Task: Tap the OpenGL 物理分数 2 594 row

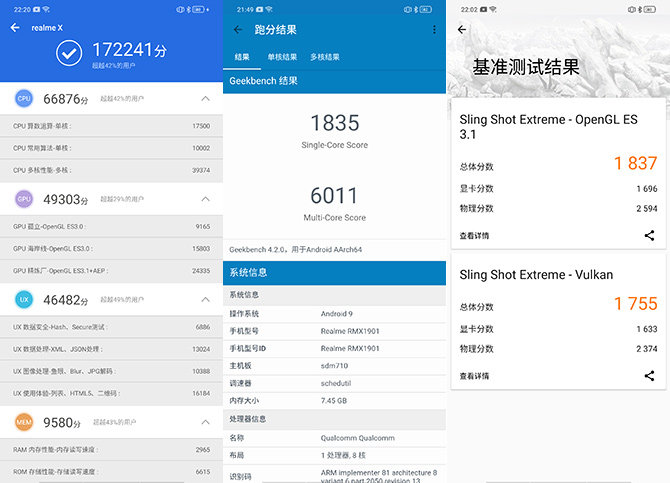Action: [558, 209]
